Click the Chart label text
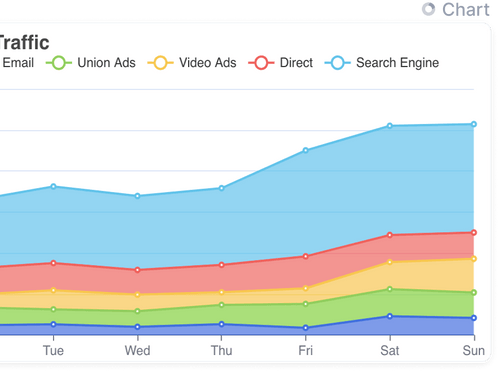 (x=466, y=9)
